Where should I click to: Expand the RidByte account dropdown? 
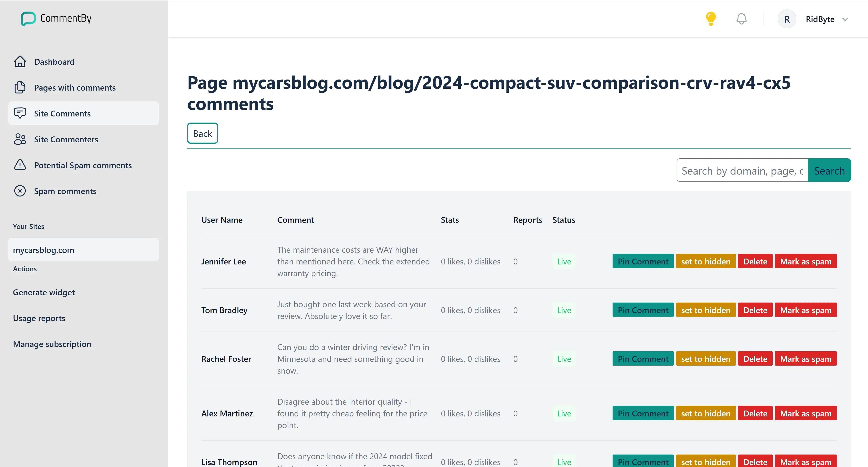click(845, 19)
